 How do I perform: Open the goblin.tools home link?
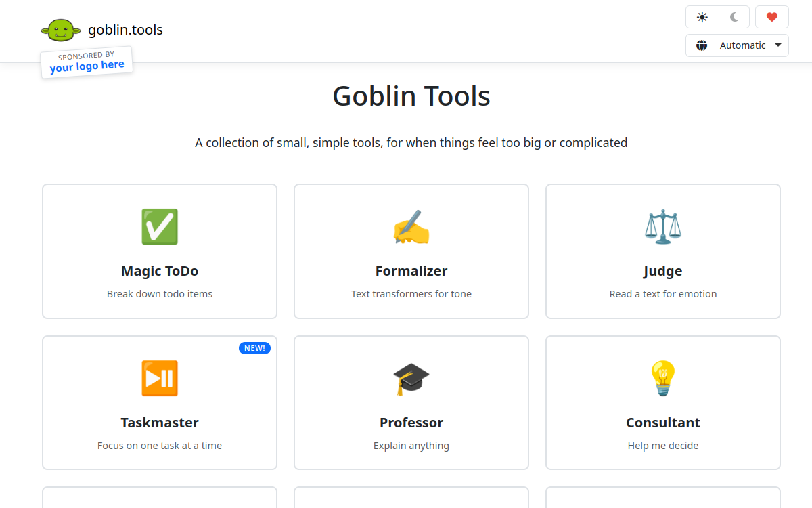click(x=125, y=30)
